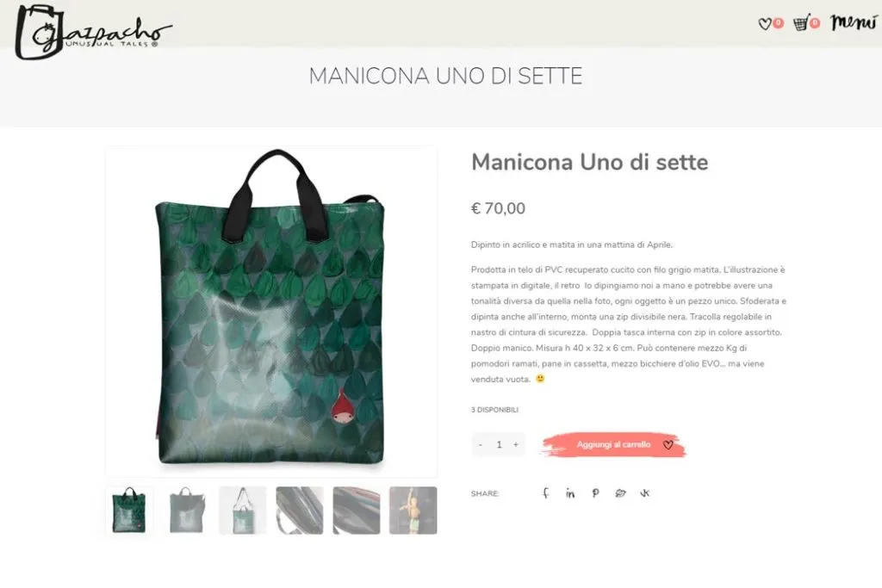Screen dimensions: 882x588
Task: Select the wooden mannequin thumbnail
Action: [413, 511]
